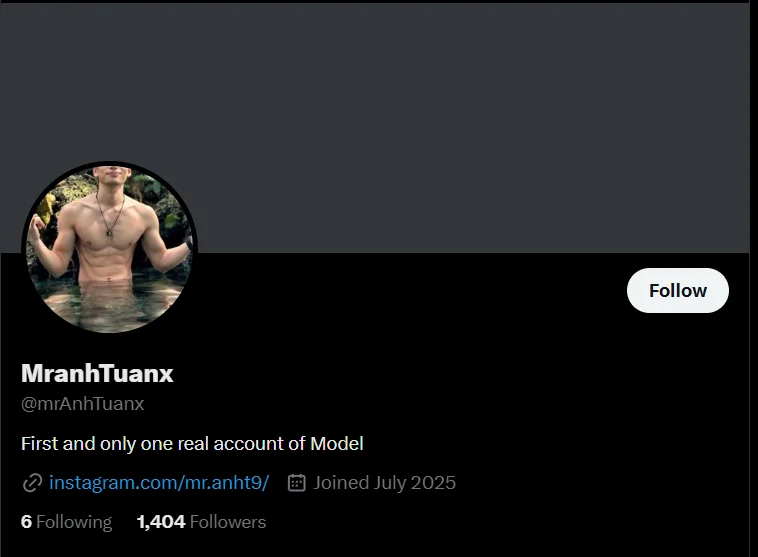Click the profile bio text
The width and height of the screenshot is (758, 557).
click(192, 443)
